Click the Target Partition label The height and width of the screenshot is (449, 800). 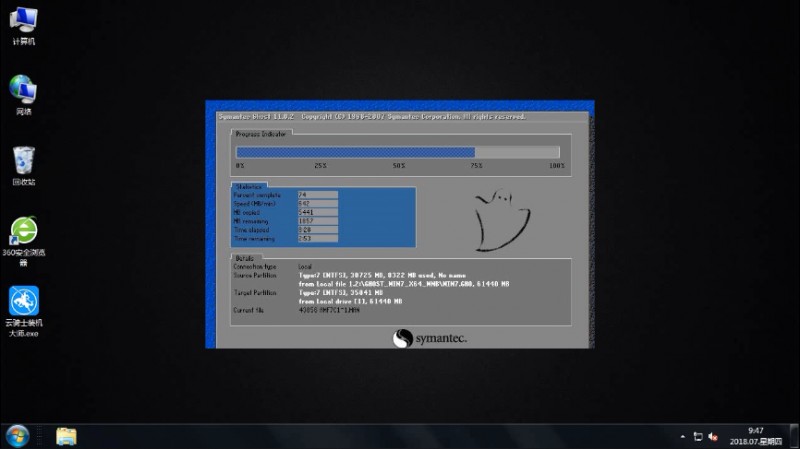(x=255, y=293)
